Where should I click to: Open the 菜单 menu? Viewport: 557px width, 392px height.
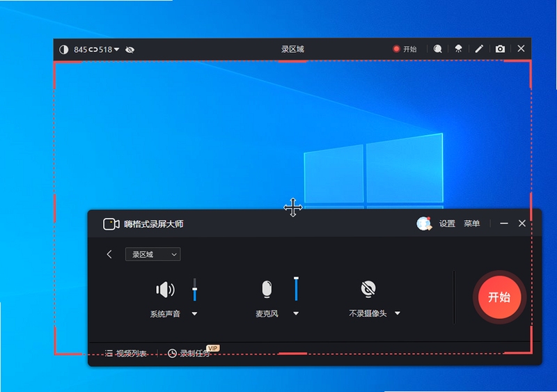click(x=472, y=224)
